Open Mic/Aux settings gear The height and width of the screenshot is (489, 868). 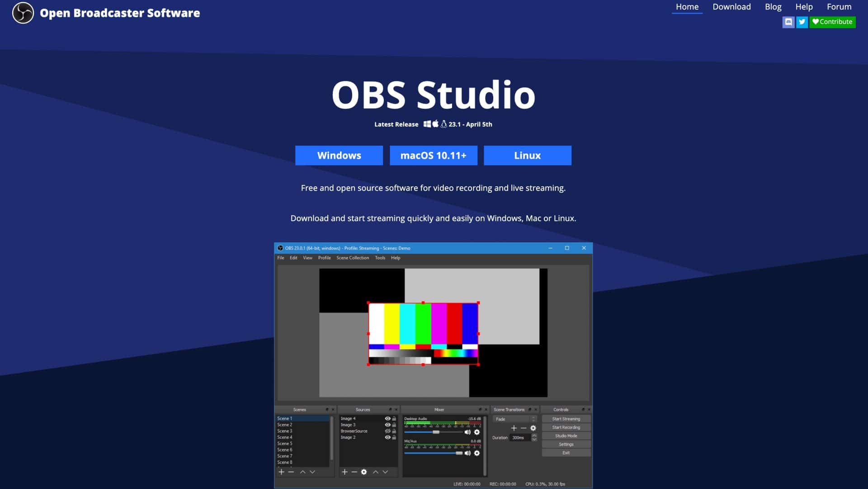coord(477,453)
